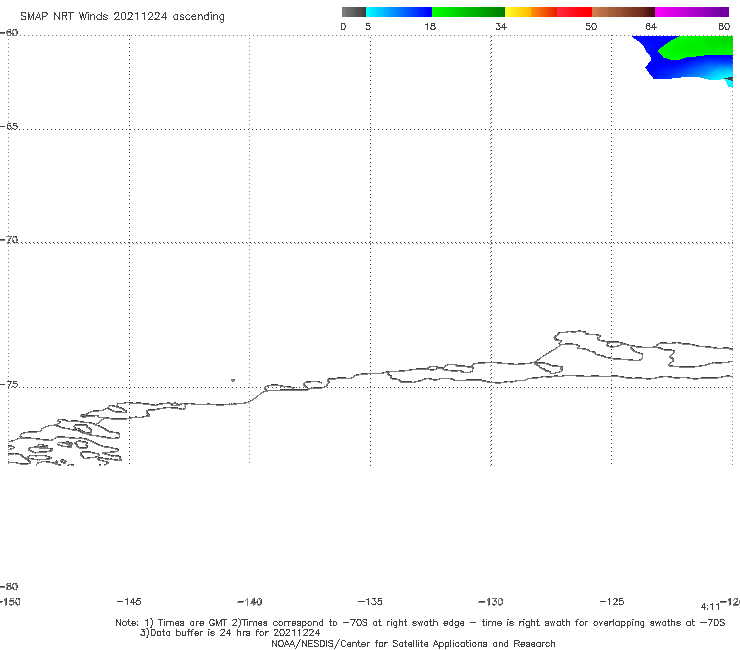Click the latitude label '-65'
The image size is (740, 650).
click(x=9, y=127)
